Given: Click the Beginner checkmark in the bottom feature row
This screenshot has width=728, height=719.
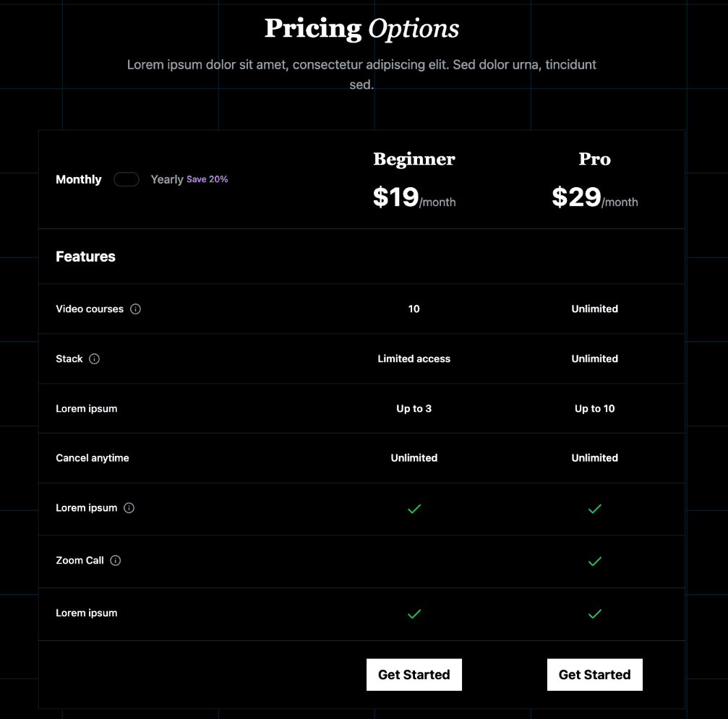Looking at the screenshot, I should (x=414, y=613).
